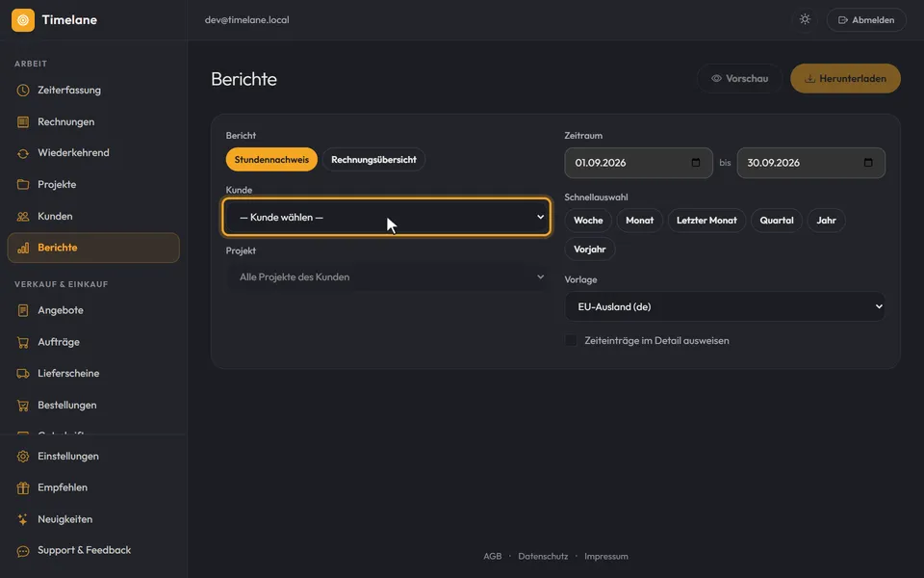
Task: Select the Rechnungsübersicht report type
Action: (x=373, y=159)
